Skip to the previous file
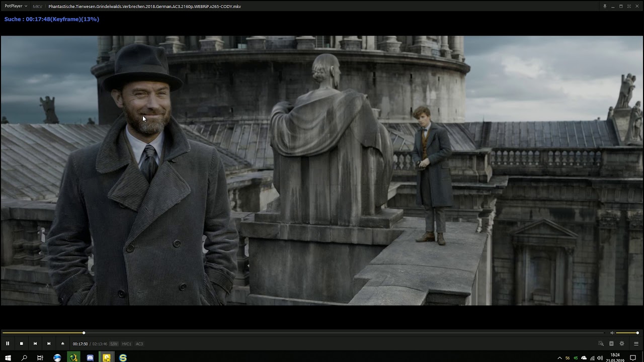The image size is (644, 362). [35, 343]
